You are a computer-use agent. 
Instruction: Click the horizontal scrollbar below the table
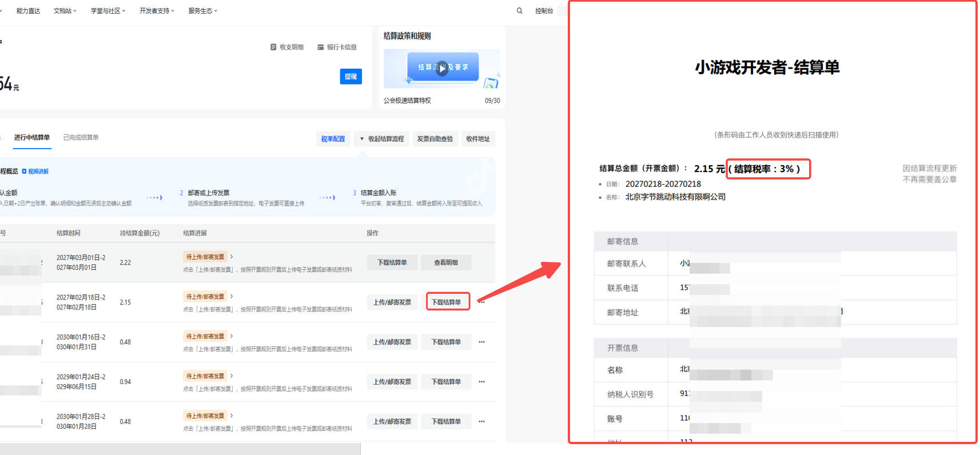coord(180,449)
